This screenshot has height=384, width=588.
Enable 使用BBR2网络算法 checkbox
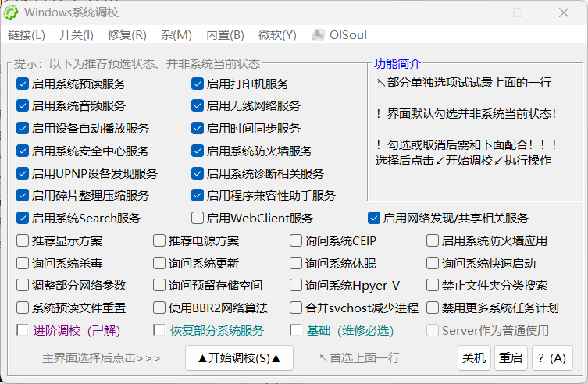[x=159, y=308]
